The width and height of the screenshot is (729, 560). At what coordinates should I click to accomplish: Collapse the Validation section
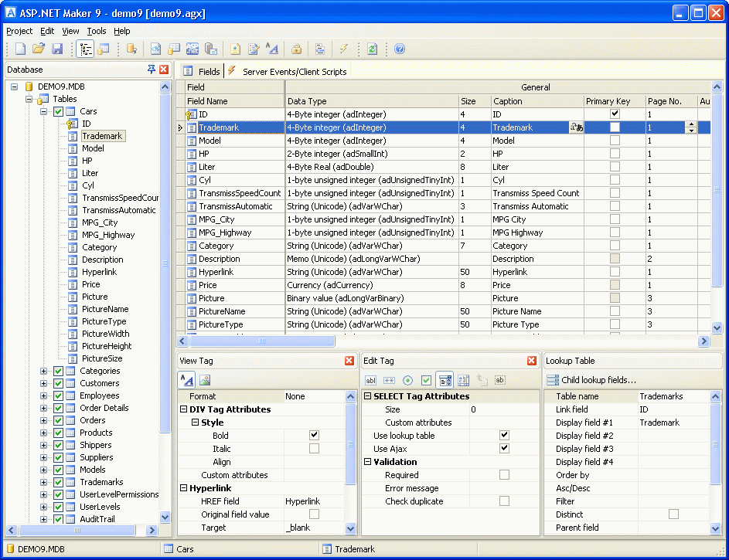click(368, 462)
